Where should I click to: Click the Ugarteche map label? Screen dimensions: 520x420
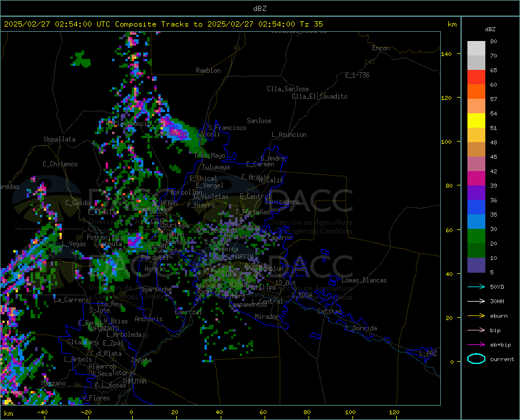(x=156, y=289)
